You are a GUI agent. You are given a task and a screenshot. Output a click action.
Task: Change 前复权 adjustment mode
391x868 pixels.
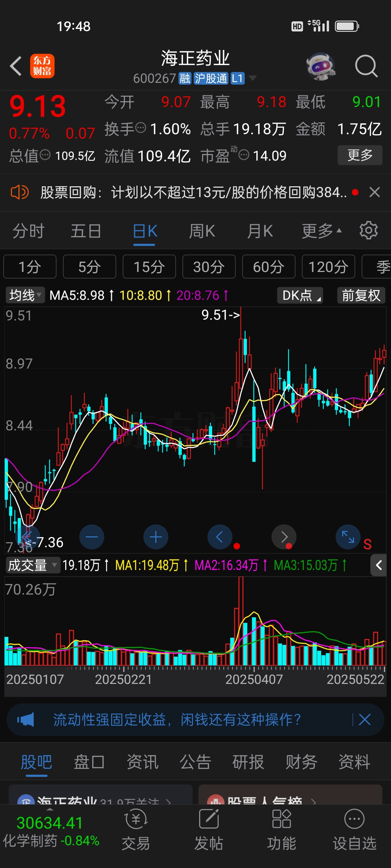(x=361, y=295)
